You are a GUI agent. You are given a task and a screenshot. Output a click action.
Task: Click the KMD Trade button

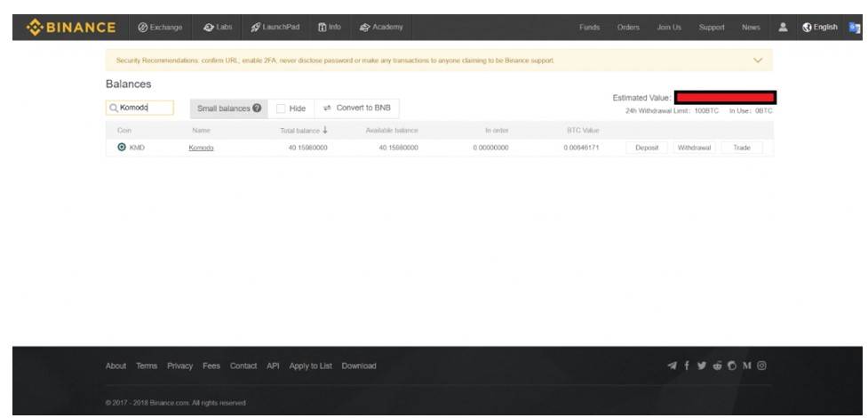pos(742,148)
